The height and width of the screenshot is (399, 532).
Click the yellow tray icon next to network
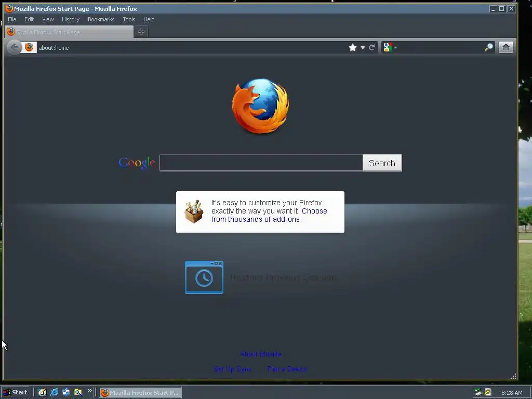pyautogui.click(x=488, y=392)
